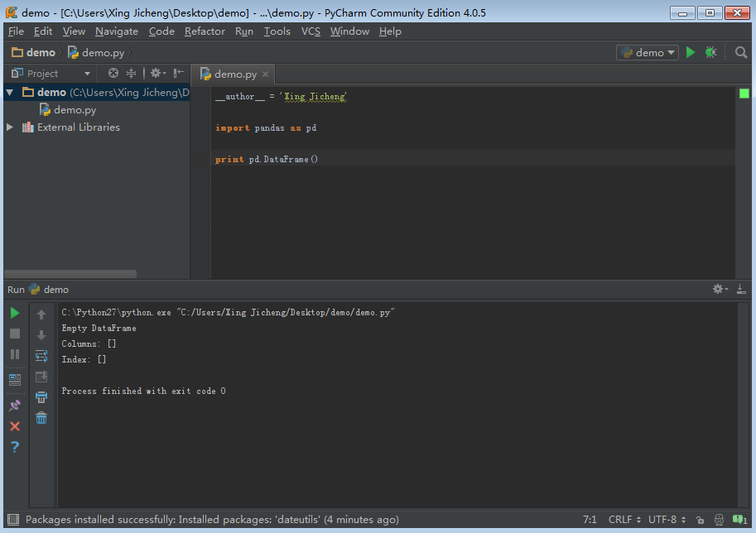
Task: Select the demo.py editor tab
Action: 234,74
